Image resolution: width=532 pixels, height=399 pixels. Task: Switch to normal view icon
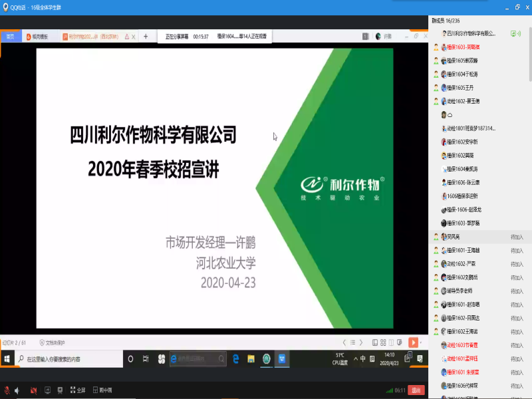375,342
